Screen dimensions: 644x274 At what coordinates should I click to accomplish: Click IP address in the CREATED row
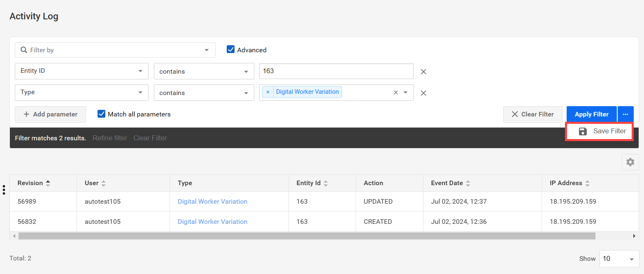[573, 221]
